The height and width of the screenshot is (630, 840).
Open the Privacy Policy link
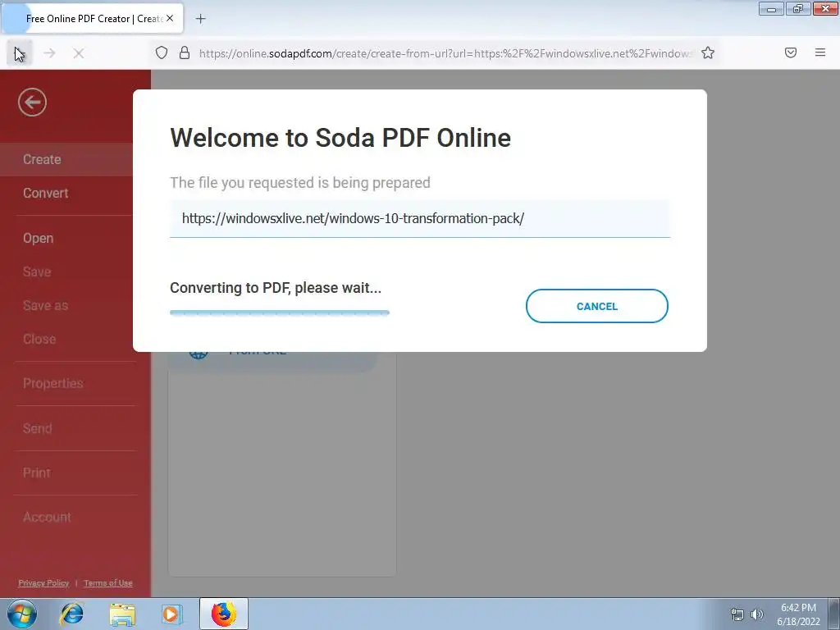[x=43, y=583]
